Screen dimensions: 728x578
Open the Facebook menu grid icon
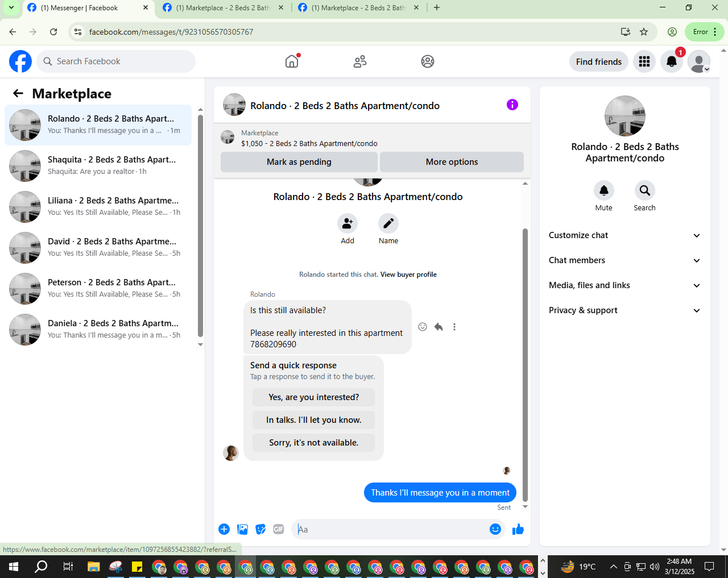(644, 61)
